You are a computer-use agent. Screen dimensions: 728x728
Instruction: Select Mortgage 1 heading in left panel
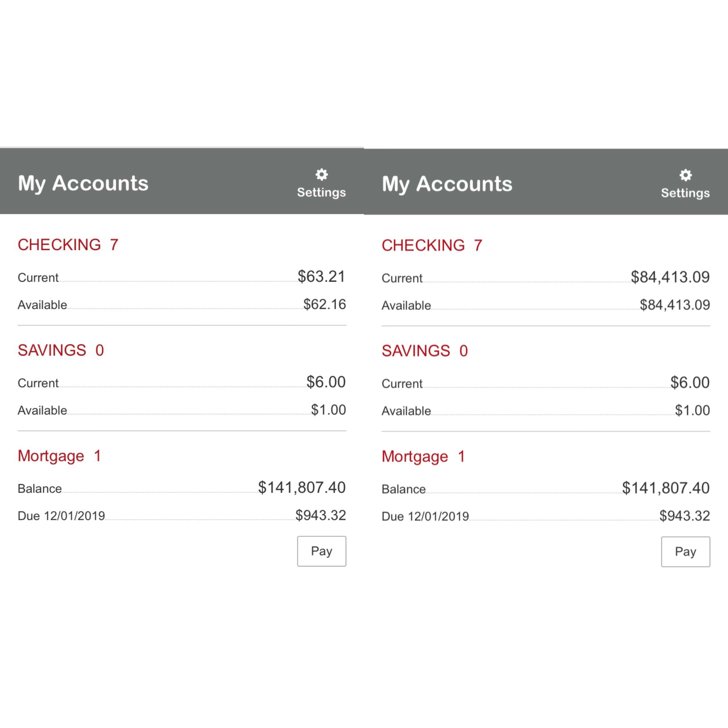59,456
